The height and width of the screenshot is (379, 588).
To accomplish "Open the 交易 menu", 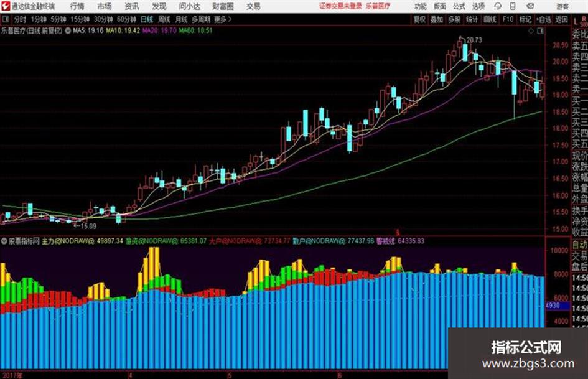I will click(x=253, y=6).
